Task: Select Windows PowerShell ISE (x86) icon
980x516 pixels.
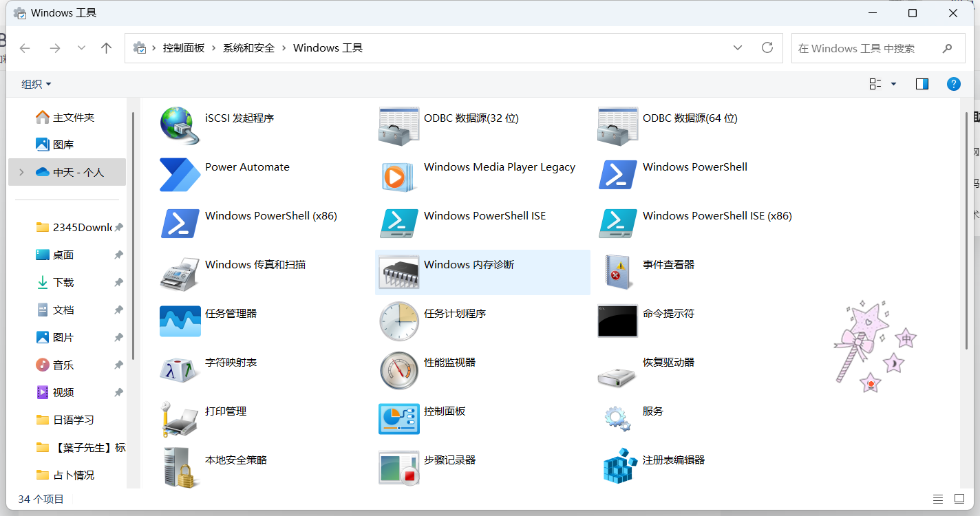Action: point(618,224)
